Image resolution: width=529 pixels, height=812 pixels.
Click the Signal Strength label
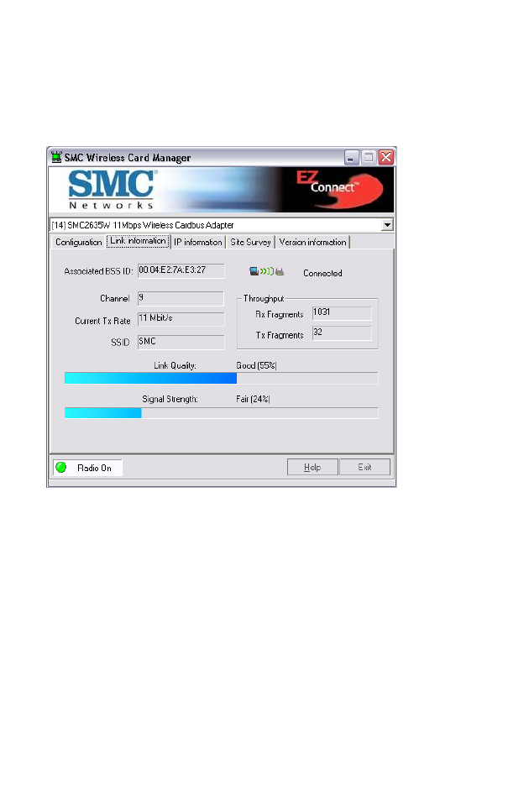pos(170,399)
